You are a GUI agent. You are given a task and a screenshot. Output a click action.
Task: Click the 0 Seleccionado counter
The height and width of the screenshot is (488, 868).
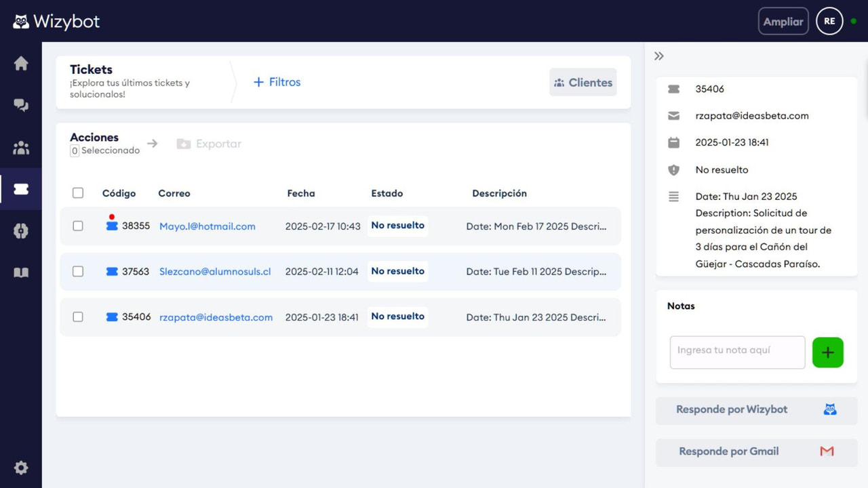click(105, 150)
